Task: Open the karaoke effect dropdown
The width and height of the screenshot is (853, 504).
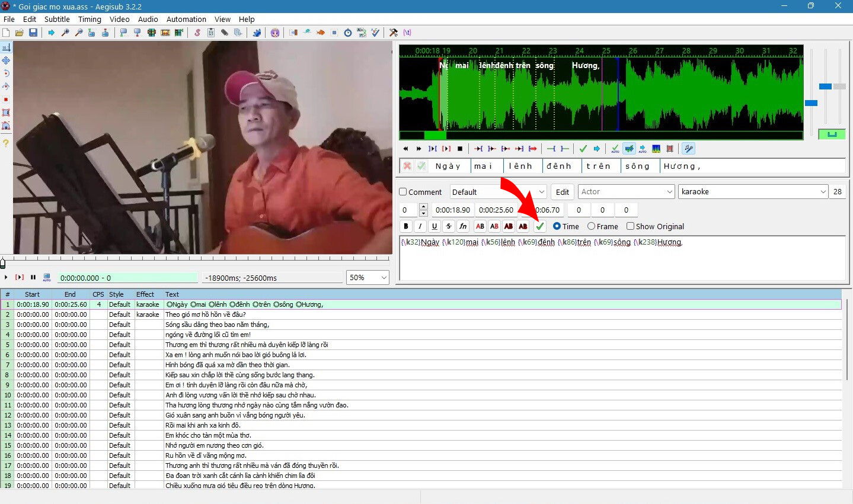Action: click(753, 192)
